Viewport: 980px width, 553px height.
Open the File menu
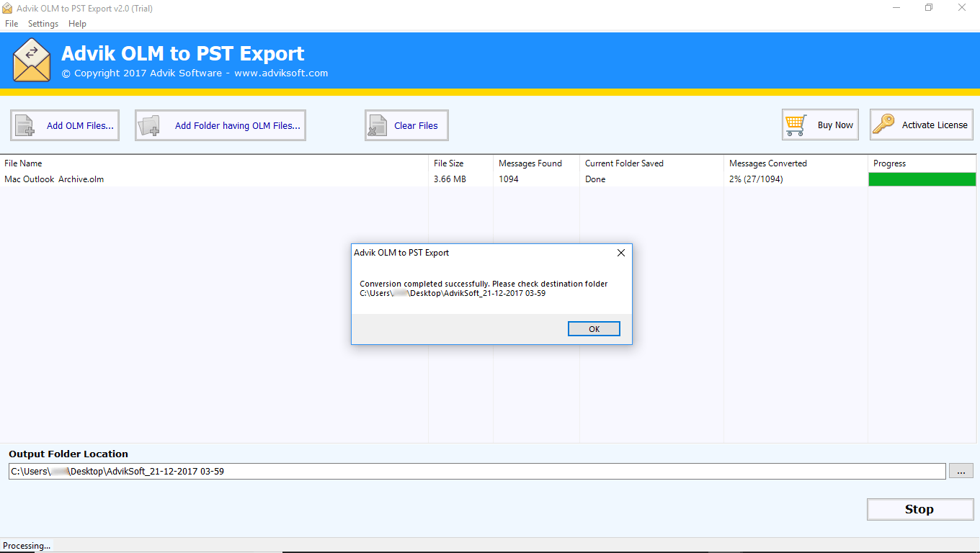(x=12, y=24)
